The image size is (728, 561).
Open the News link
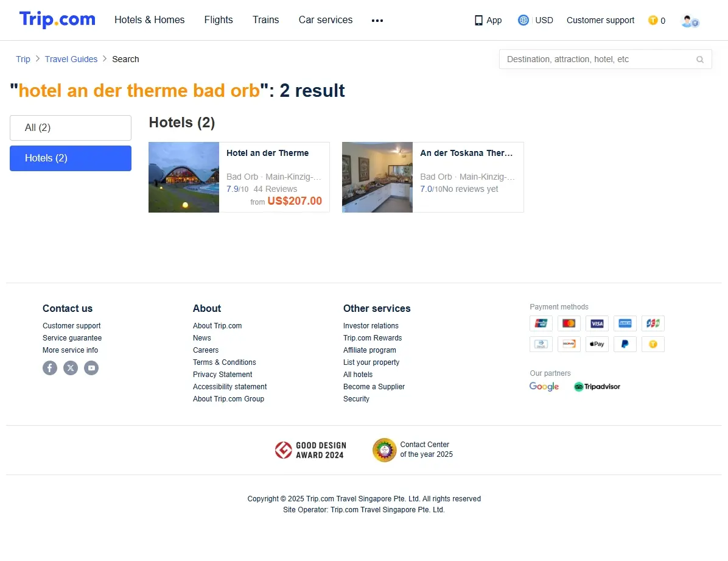(x=202, y=338)
